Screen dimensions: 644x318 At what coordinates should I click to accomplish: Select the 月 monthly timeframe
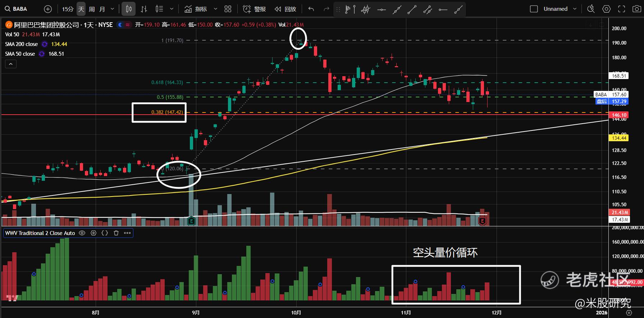[102, 9]
